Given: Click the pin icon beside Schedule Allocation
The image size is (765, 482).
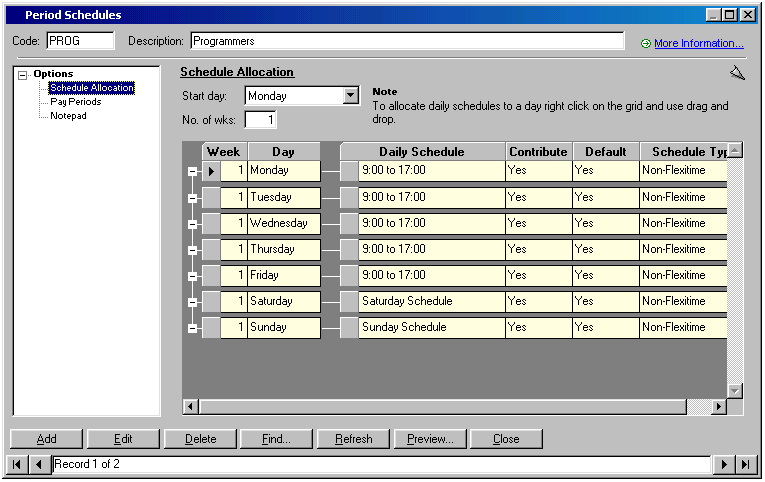Looking at the screenshot, I should tap(737, 73).
